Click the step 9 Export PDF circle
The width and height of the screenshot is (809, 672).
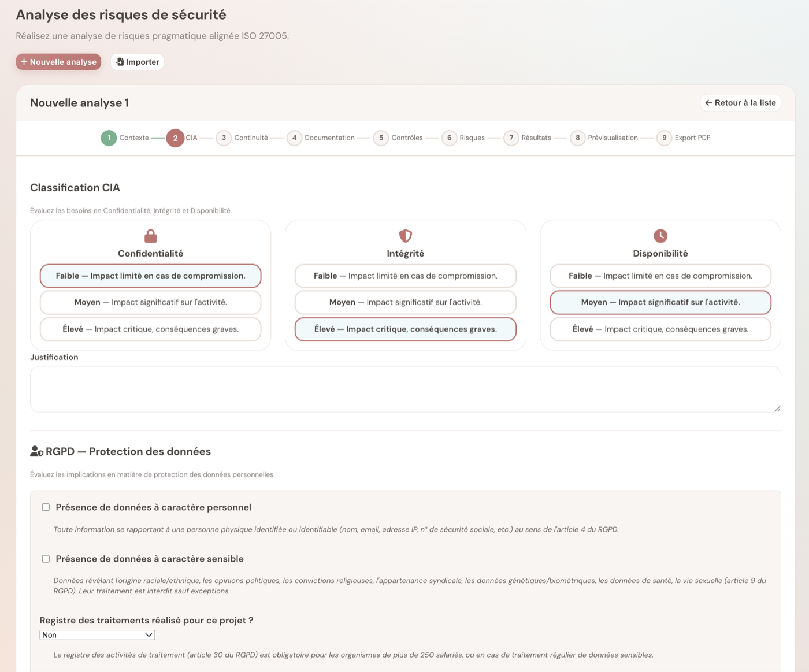pos(664,138)
